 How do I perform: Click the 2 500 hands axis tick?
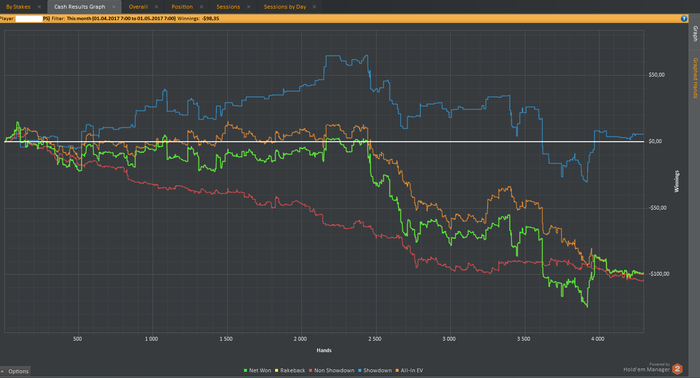(x=375, y=339)
